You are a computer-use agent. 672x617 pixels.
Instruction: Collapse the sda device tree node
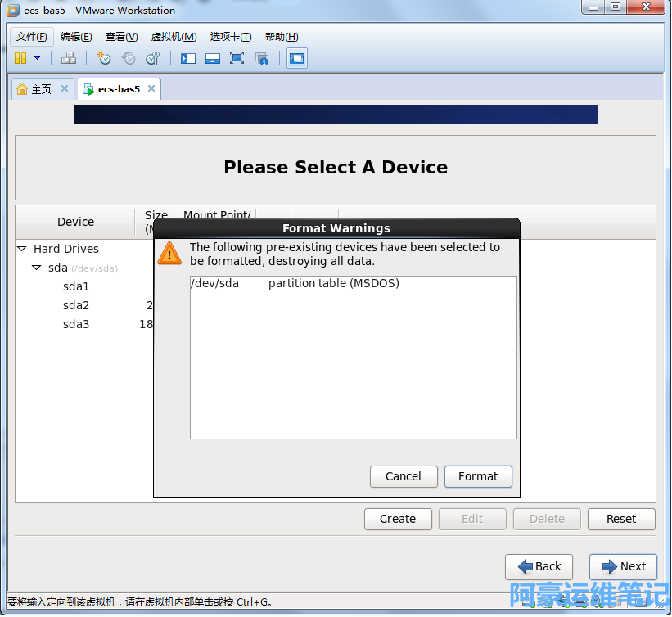[37, 268]
